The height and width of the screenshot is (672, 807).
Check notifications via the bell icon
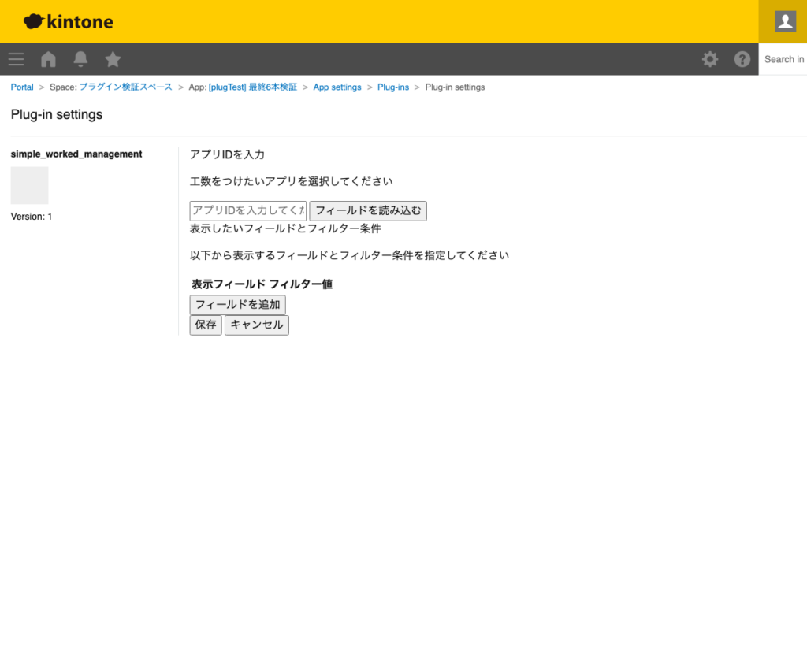tap(80, 59)
